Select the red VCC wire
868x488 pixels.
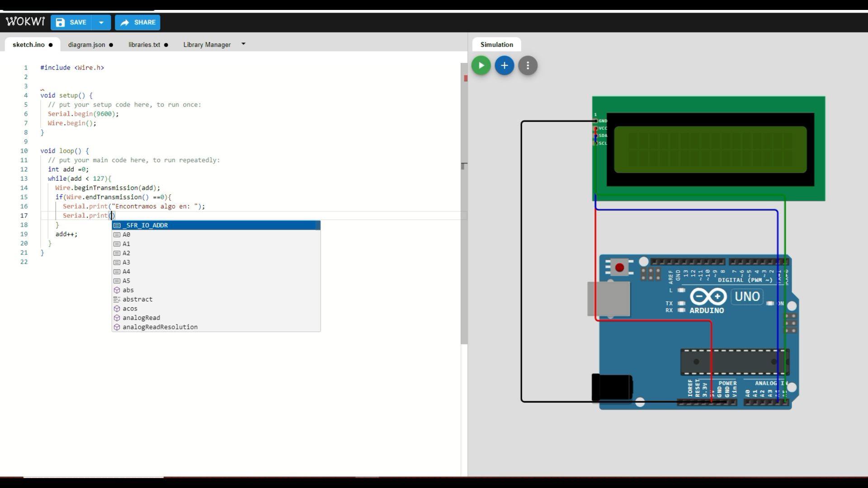596,262
